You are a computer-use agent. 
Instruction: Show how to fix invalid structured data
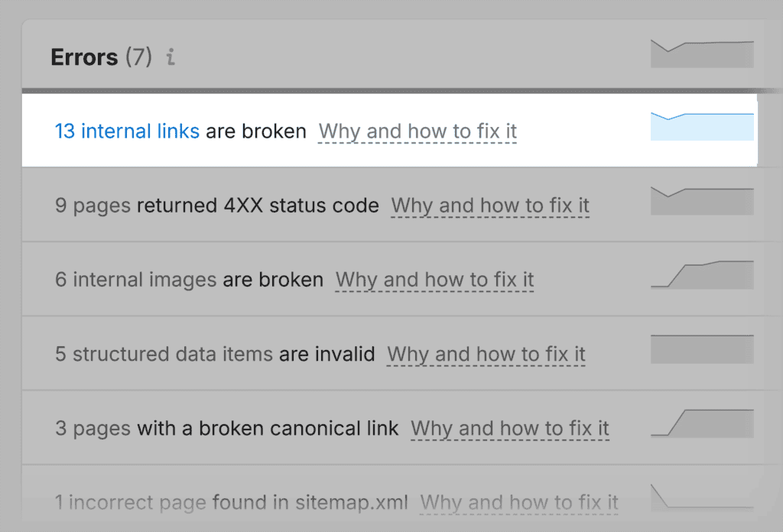(486, 354)
